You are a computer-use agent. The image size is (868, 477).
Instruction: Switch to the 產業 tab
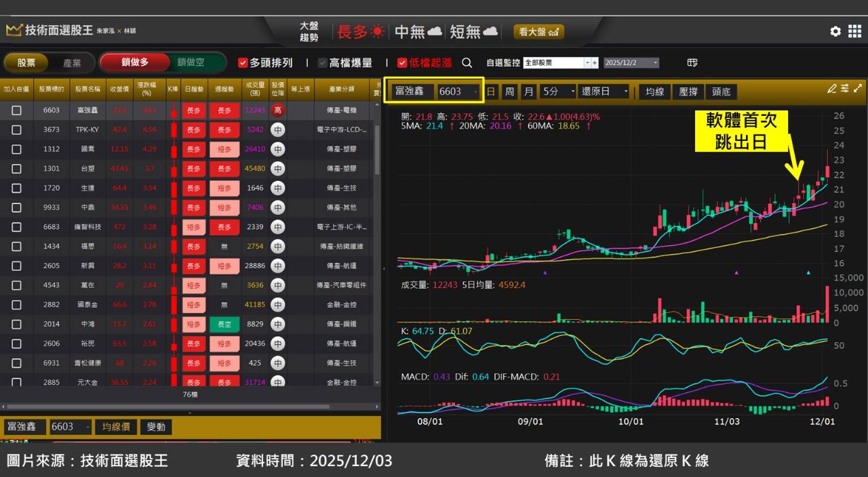point(72,63)
